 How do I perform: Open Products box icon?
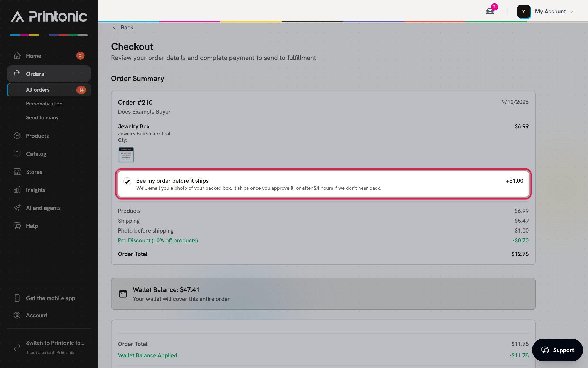click(17, 136)
